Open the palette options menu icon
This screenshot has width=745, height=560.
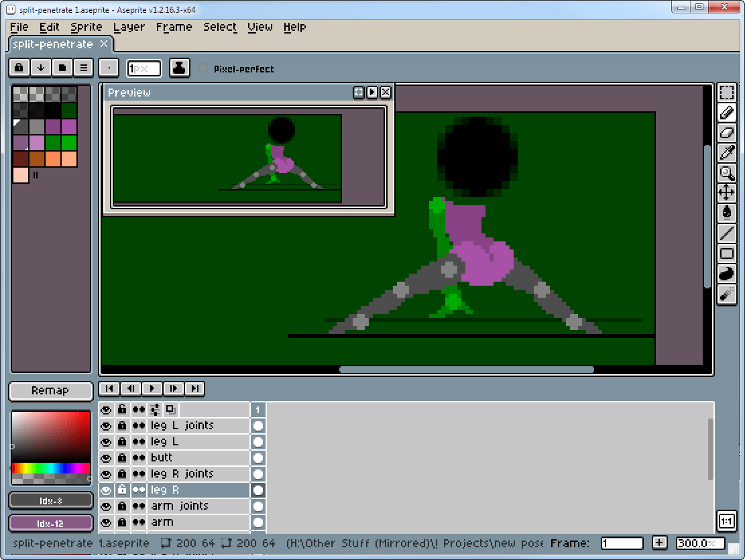83,68
